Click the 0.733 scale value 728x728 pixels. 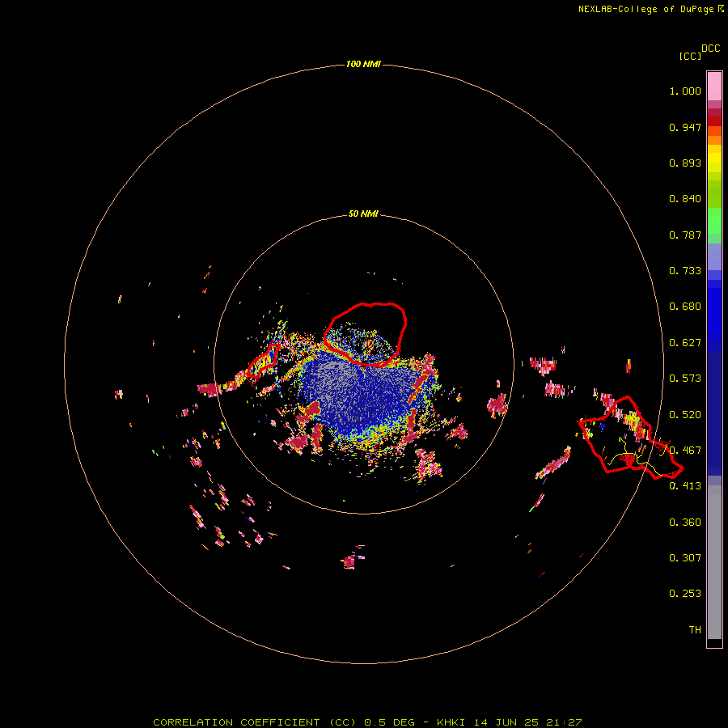point(685,271)
